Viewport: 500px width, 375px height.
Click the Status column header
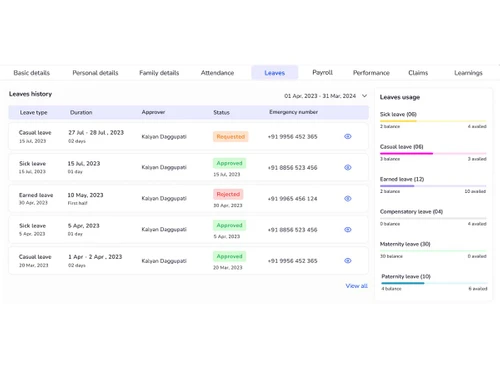coord(221,112)
